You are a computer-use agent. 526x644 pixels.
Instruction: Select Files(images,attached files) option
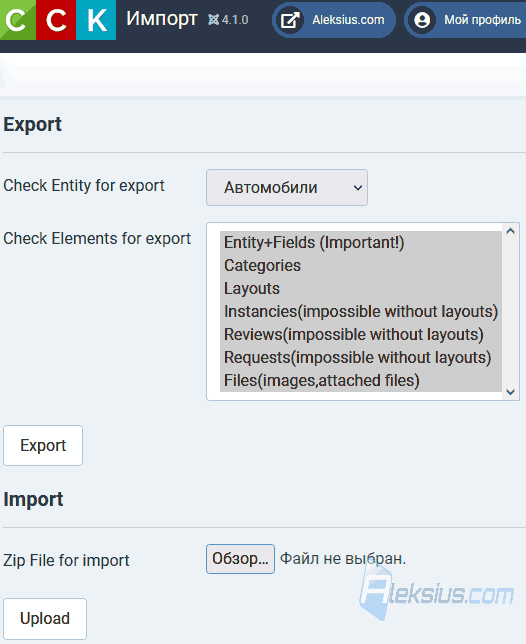361,380
